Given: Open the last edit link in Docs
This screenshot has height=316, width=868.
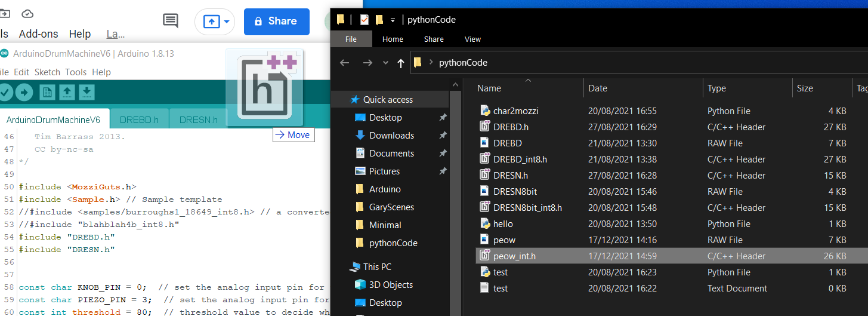Looking at the screenshot, I should (115, 34).
